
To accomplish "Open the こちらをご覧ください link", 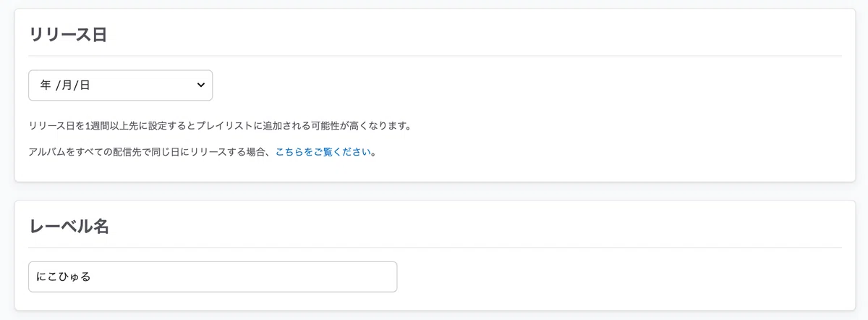I will coord(323,152).
